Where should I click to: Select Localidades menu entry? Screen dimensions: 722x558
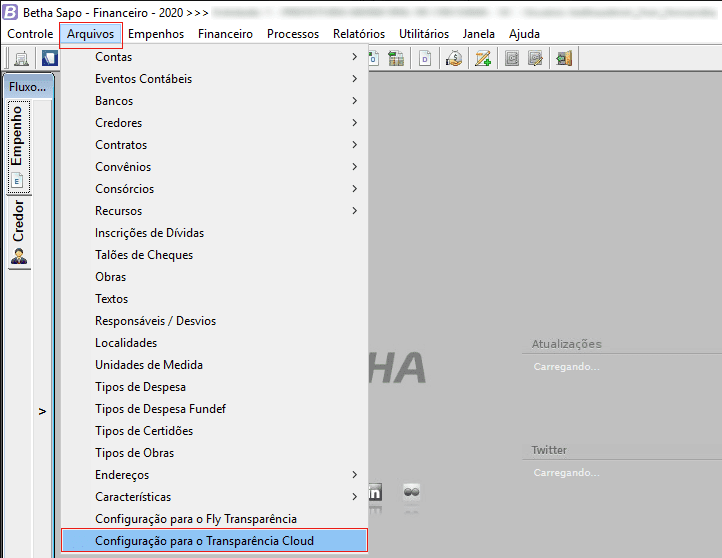point(215,343)
